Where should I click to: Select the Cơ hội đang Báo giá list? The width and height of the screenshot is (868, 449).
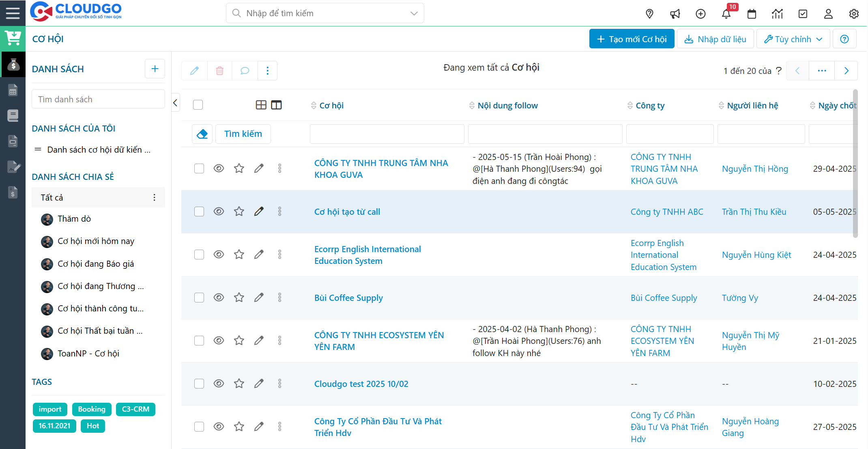point(96,264)
